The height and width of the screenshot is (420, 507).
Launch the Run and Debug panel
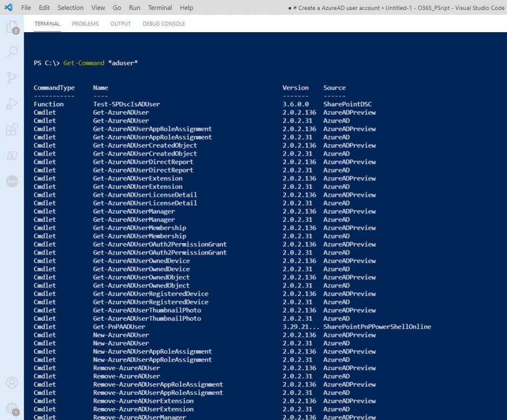tap(12, 102)
